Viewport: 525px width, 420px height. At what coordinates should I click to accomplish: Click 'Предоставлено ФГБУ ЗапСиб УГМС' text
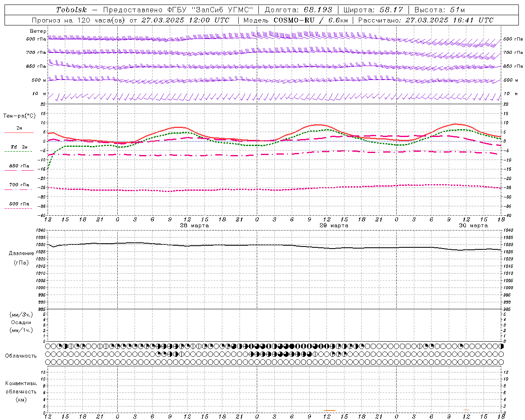pyautogui.click(x=178, y=10)
